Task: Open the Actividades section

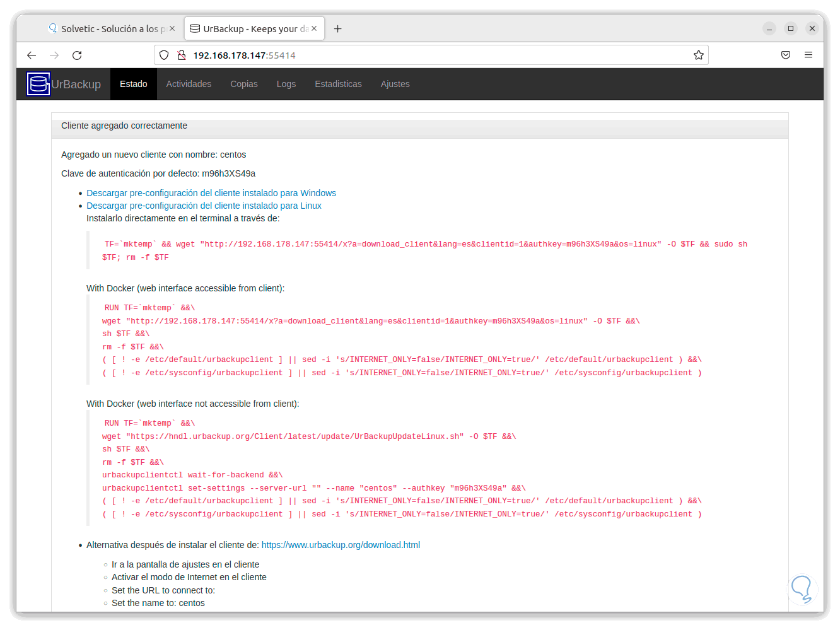Action: click(189, 84)
